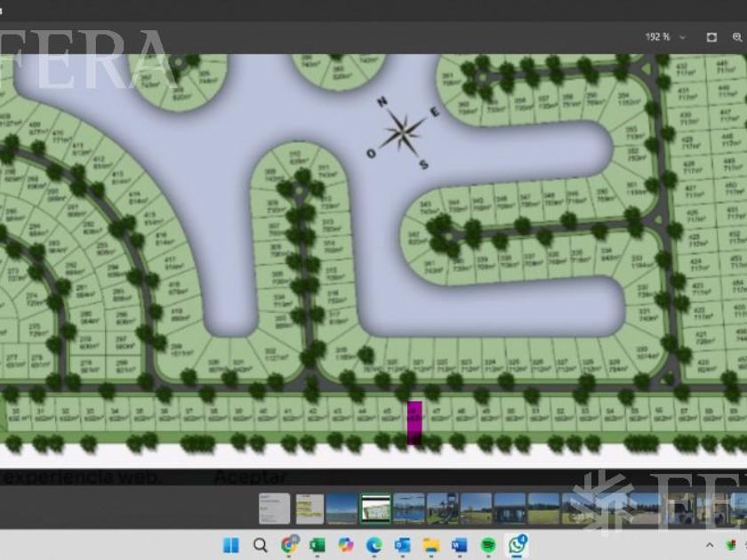The width and height of the screenshot is (747, 560).
Task: Open File Explorer from the taskbar
Action: pos(431,544)
